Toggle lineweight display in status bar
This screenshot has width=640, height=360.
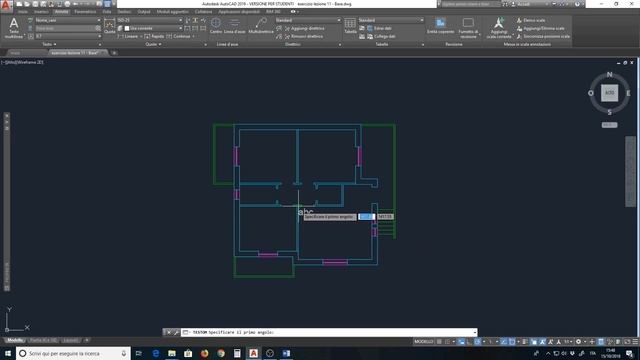[525, 342]
